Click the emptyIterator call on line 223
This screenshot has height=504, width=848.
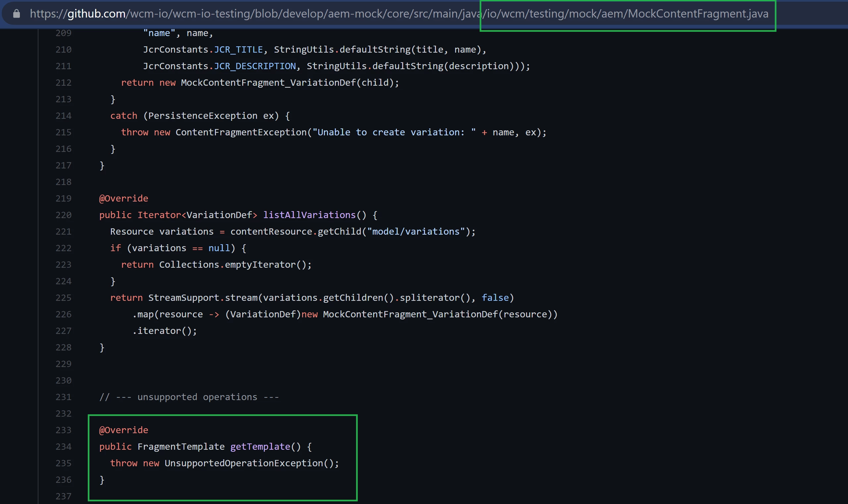(x=260, y=264)
